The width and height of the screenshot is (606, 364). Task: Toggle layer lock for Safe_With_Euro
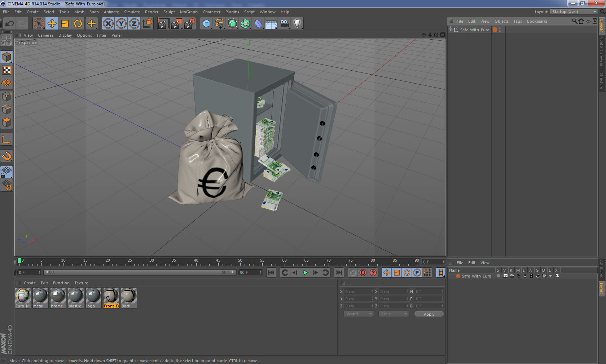point(525,276)
